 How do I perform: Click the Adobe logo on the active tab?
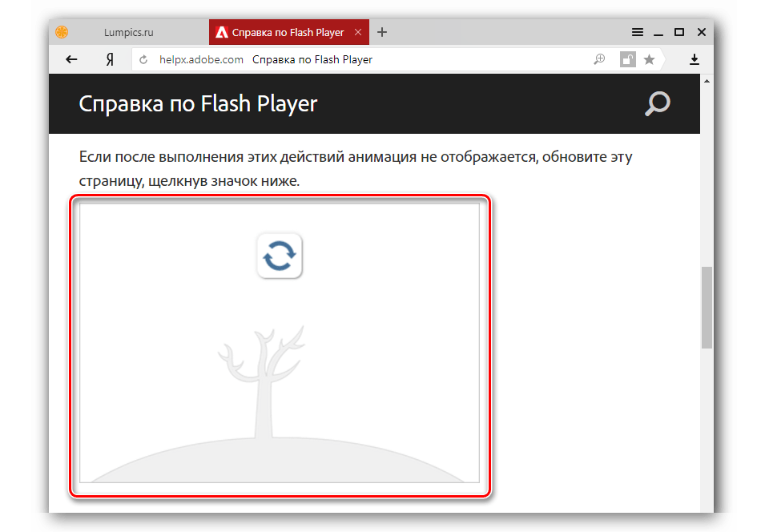(x=222, y=32)
